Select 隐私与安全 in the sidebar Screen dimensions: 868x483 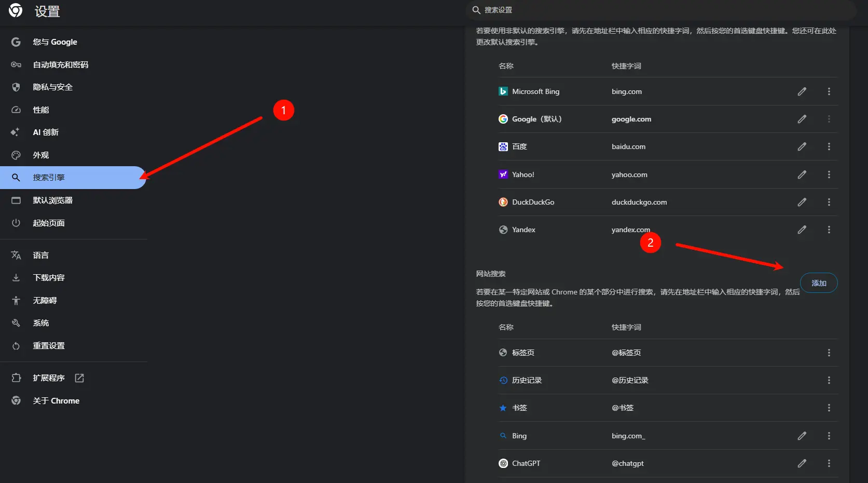(52, 87)
